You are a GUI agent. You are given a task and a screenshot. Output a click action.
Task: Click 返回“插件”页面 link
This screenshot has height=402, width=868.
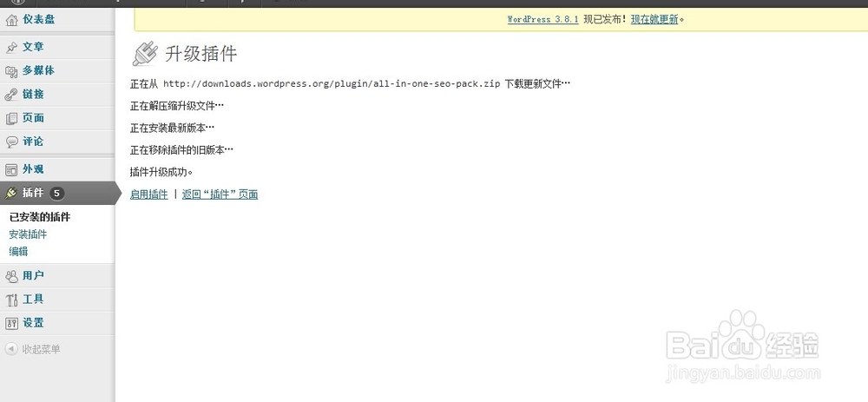point(220,194)
